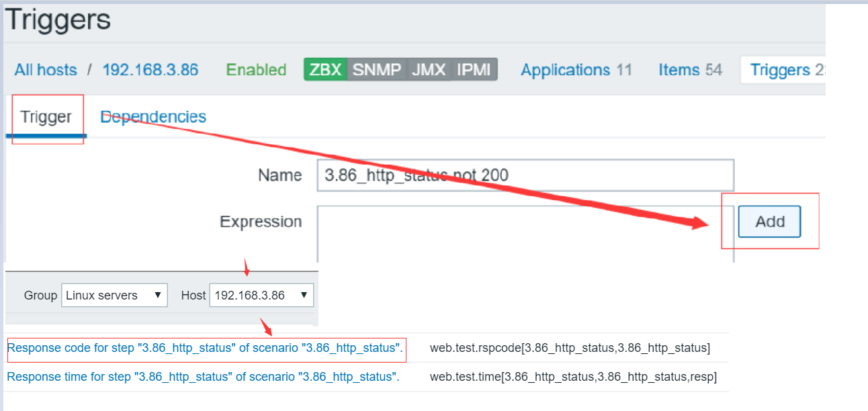
Task: Select the Response time for step item link
Action: tap(203, 377)
